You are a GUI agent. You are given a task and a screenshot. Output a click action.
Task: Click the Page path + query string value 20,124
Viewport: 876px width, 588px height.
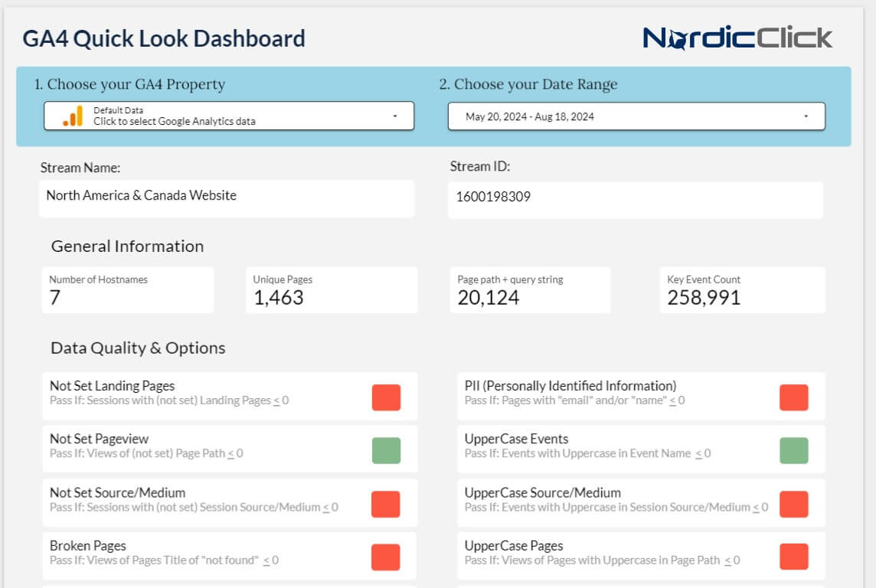pos(489,298)
